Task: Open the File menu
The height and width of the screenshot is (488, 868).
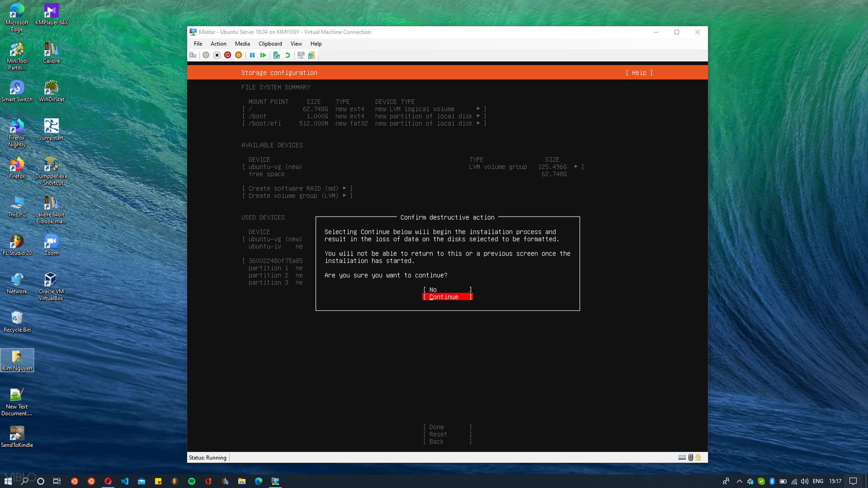Action: [x=198, y=44]
